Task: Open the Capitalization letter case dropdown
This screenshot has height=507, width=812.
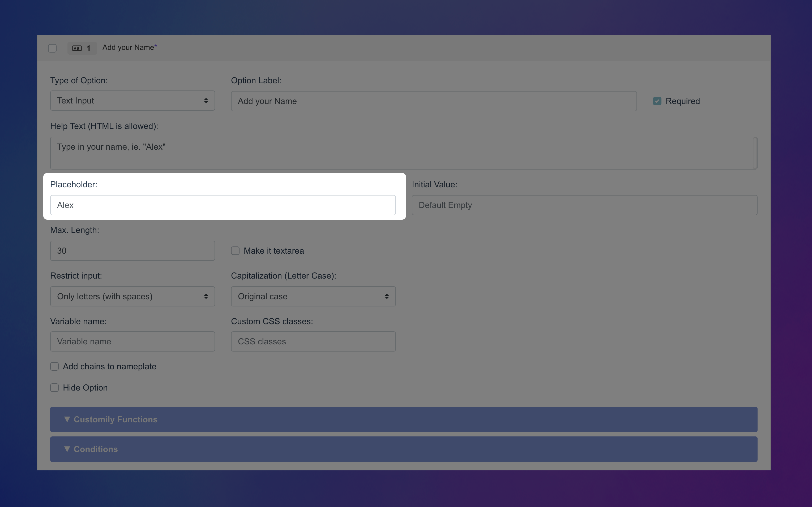Action: pos(313,296)
